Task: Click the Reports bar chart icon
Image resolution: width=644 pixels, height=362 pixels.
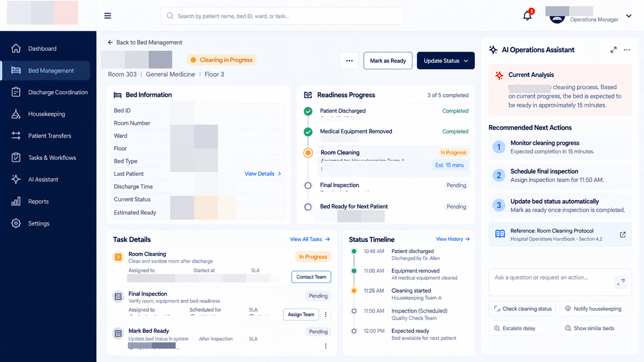Action: [x=16, y=201]
